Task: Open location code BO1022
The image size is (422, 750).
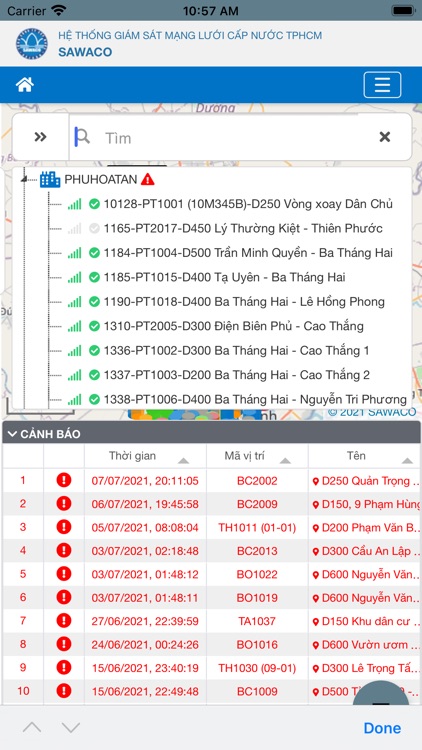Action: [x=257, y=574]
